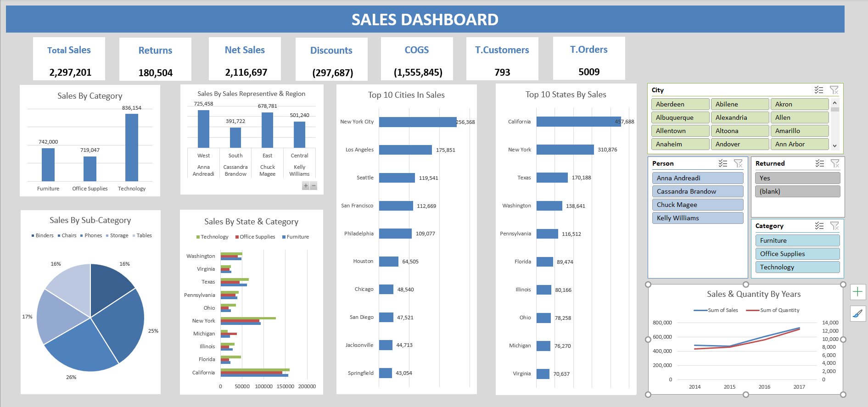Image resolution: width=868 pixels, height=407 pixels.
Task: Click East region bar for Chuck Magee
Action: tap(268, 130)
